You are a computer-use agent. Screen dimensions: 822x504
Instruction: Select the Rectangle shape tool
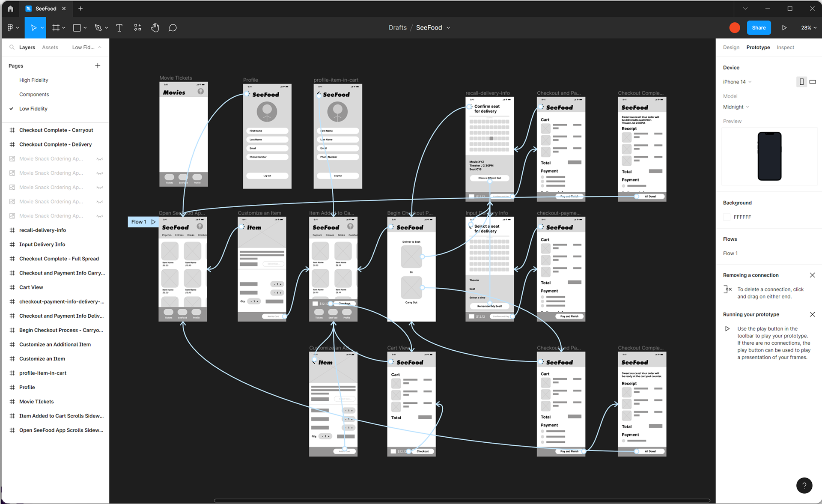(77, 28)
